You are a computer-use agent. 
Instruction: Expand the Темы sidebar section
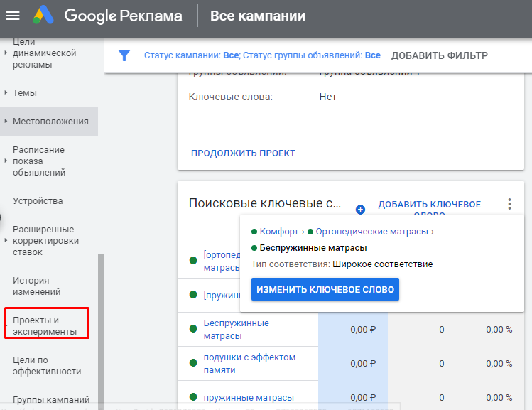pyautogui.click(x=6, y=92)
